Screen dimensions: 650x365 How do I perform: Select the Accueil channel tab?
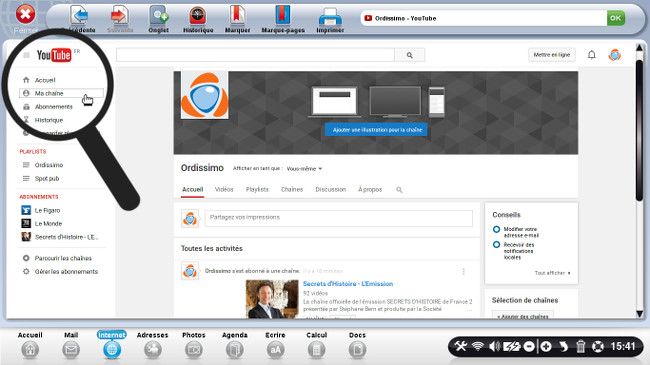click(x=192, y=190)
